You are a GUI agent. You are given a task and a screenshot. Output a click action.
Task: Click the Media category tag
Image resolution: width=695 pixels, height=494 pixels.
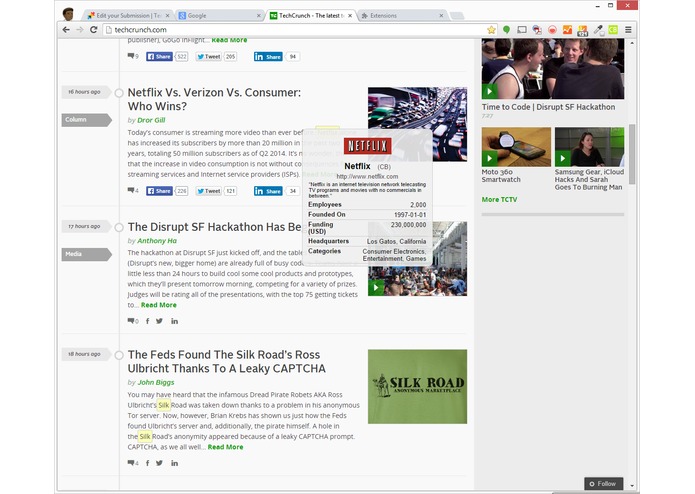click(x=86, y=254)
